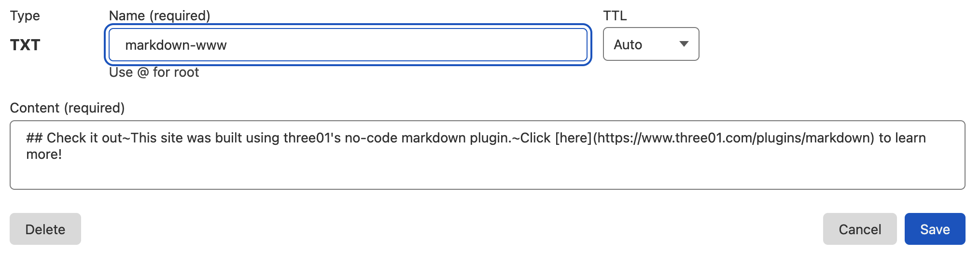Focus the Content text area
This screenshot has width=980, height=254.
487,171
